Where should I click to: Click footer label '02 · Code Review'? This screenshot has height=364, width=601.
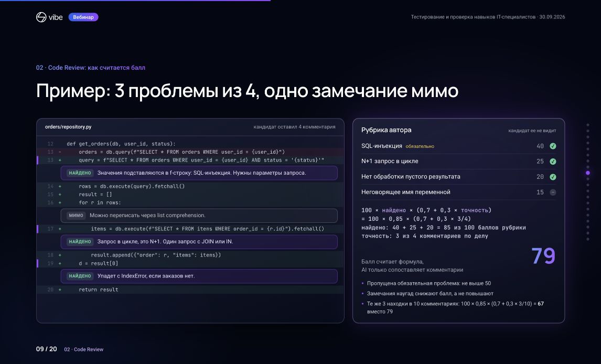click(x=83, y=349)
